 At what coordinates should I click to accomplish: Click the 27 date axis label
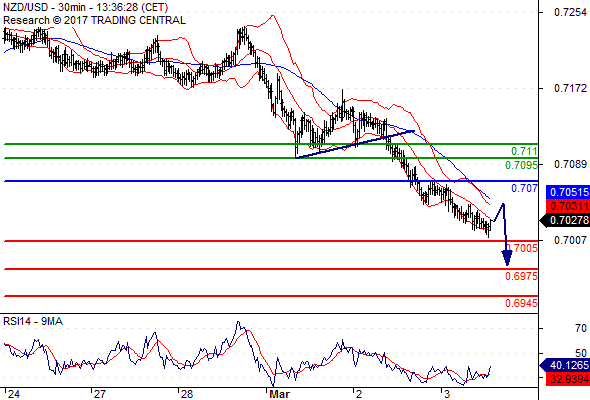click(100, 394)
